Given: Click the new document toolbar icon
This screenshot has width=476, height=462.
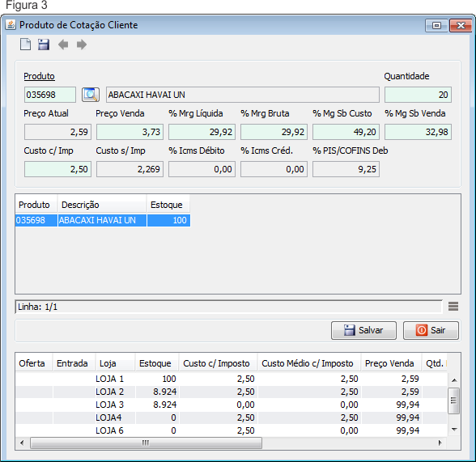Looking at the screenshot, I should pos(25,45).
